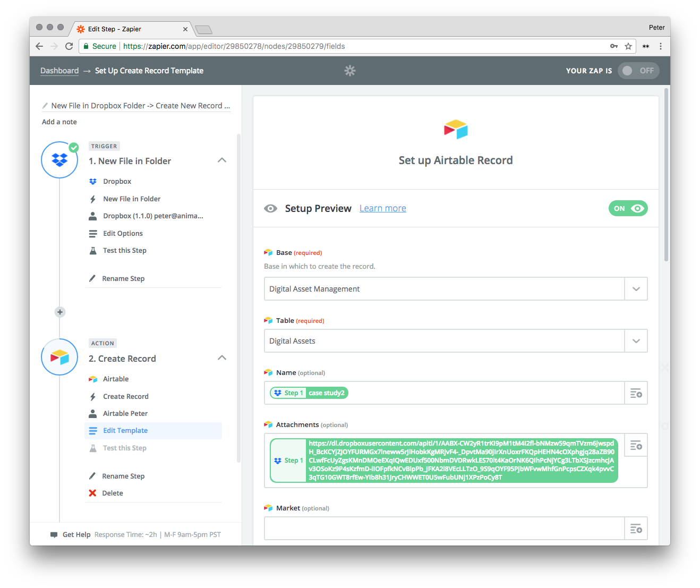Click Rename Step under the trigger
700x588 pixels.
coord(123,278)
